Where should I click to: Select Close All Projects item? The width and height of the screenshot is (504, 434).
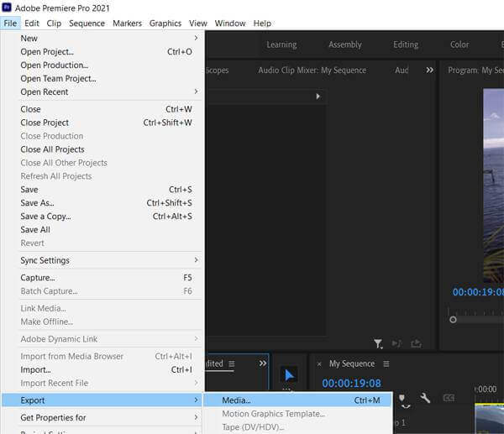pyautogui.click(x=102, y=149)
